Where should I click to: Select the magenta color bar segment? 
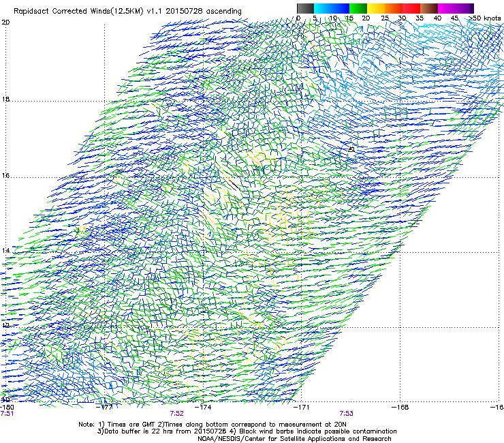click(447, 8)
